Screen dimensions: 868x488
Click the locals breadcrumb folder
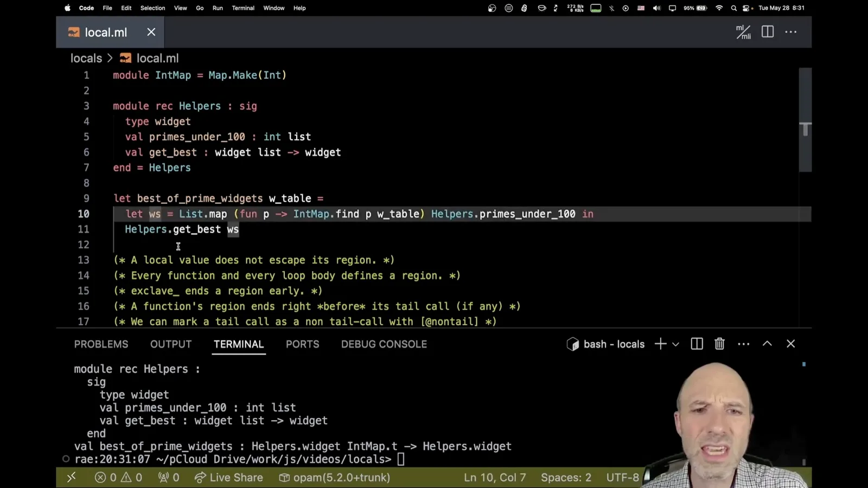[x=86, y=58]
